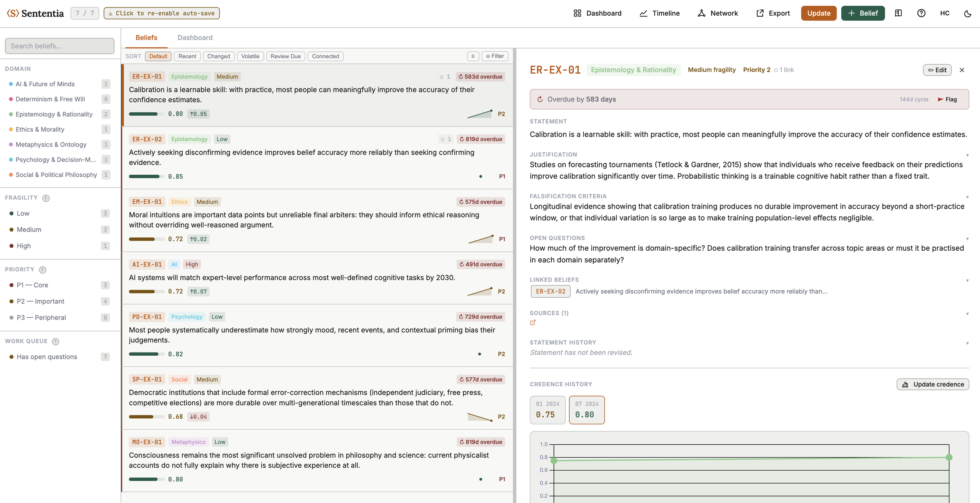Screen dimensions: 980x503
Task: Close the ER-EX-01 detail panel
Action: click(x=962, y=70)
